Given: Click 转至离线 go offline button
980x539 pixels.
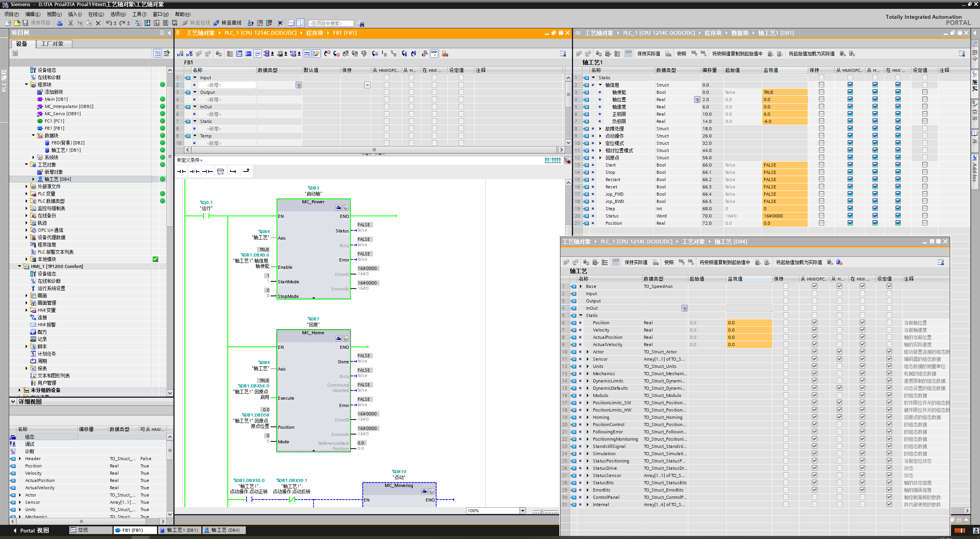Looking at the screenshot, I should (228, 23).
